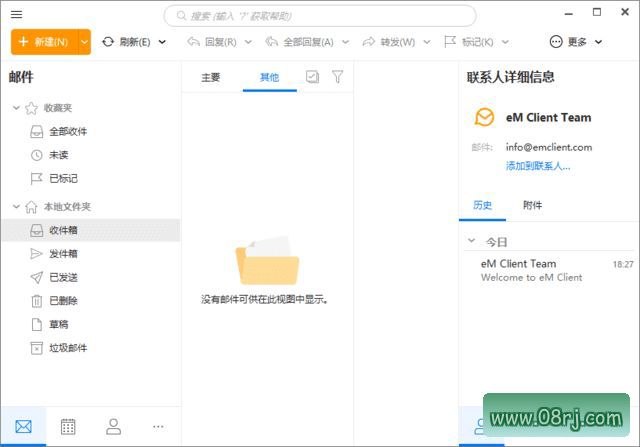Open the 全部回复 dropdown arrow

[x=345, y=42]
